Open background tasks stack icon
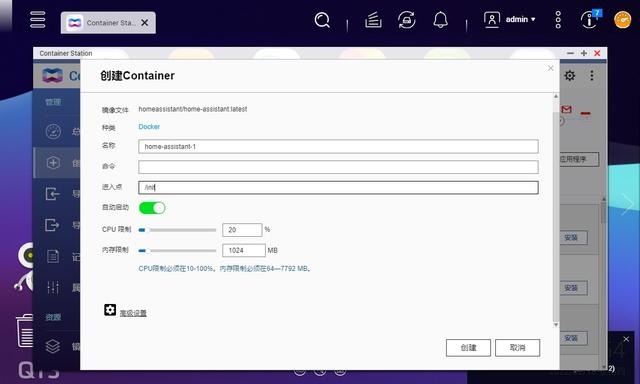 [373, 20]
